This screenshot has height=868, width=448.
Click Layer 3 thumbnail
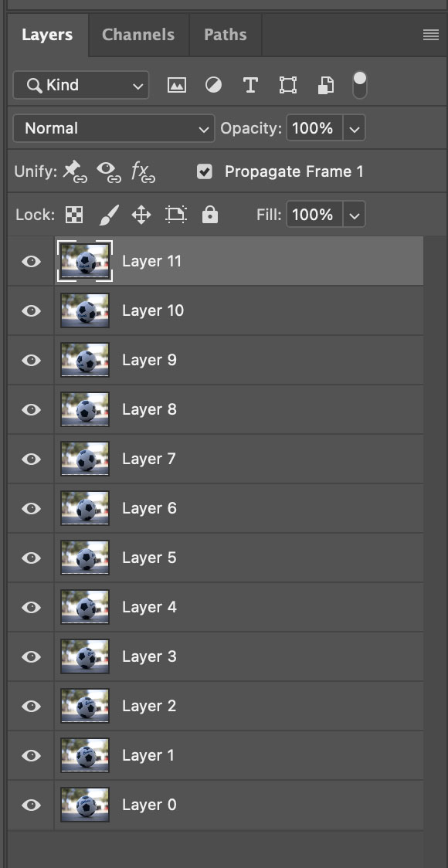click(85, 656)
